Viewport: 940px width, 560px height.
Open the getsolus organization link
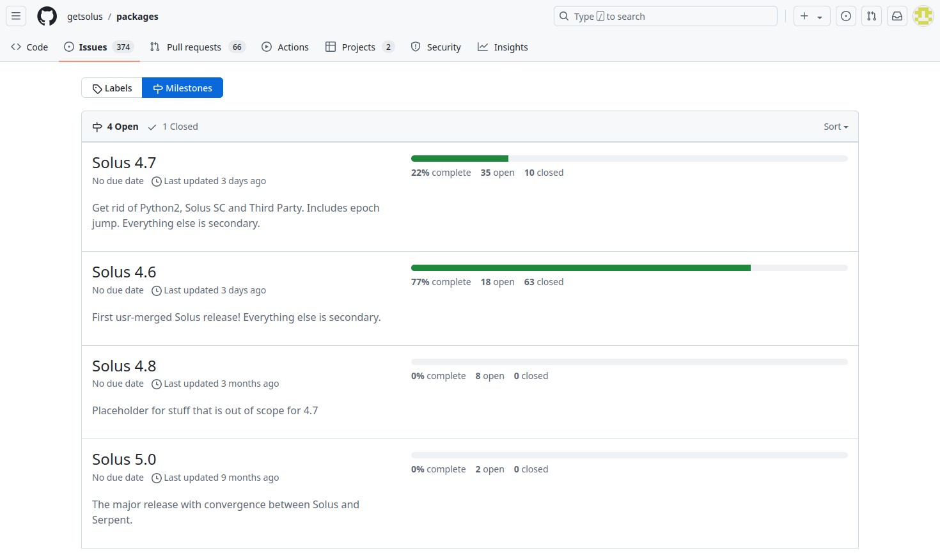(85, 17)
